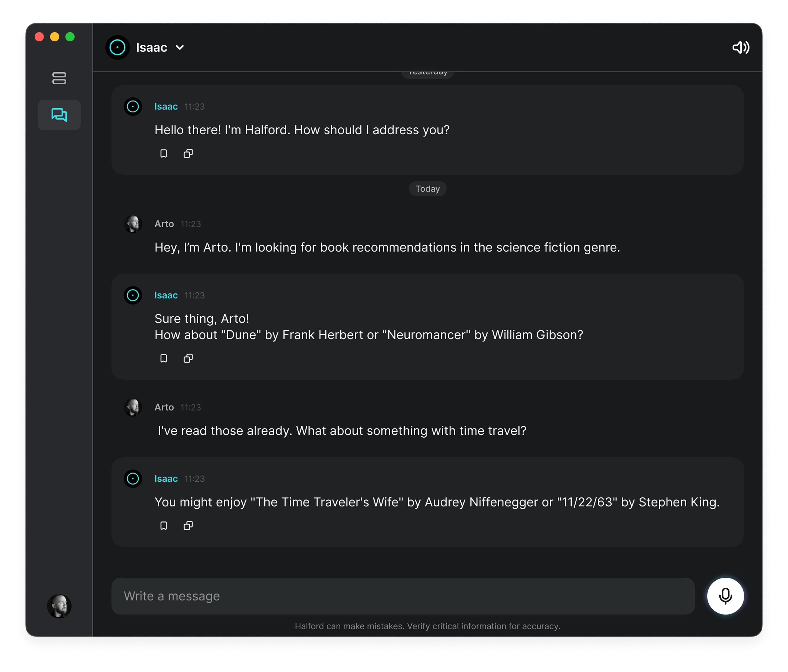Click Isaac's avatar on the Halford greeting message

(133, 106)
